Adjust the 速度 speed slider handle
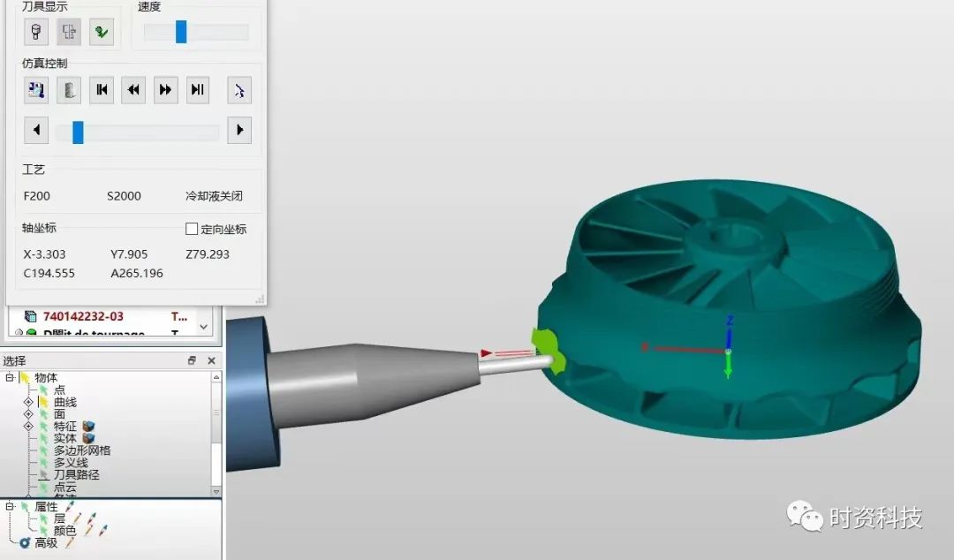Viewport: 954px width, 560px height. pyautogui.click(x=181, y=32)
